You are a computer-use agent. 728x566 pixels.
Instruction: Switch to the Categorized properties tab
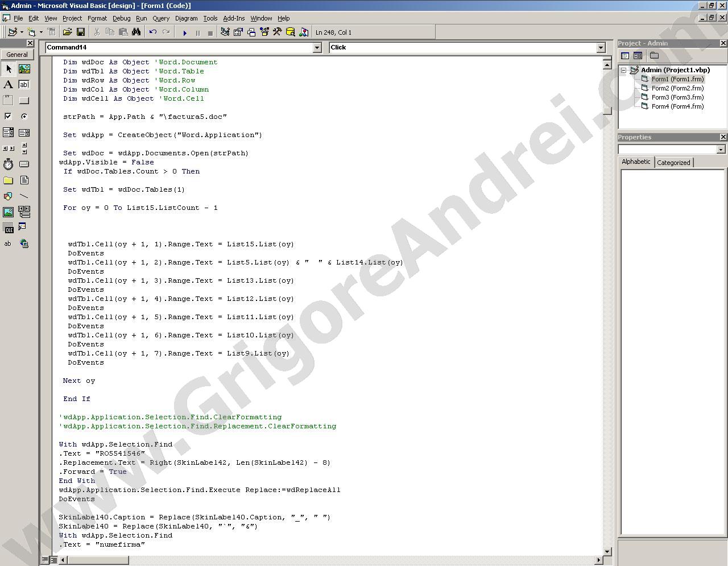pyautogui.click(x=673, y=163)
